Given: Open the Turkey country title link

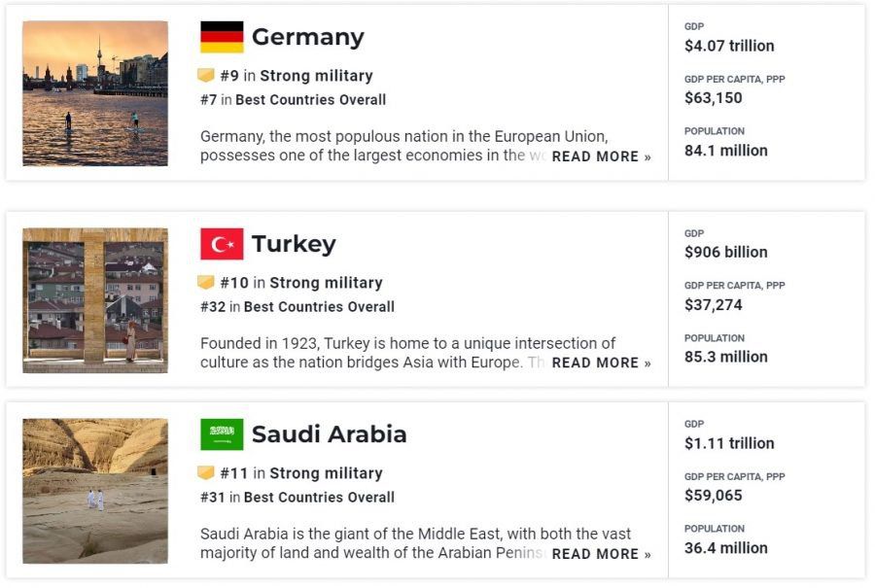Looking at the screenshot, I should click(x=294, y=244).
